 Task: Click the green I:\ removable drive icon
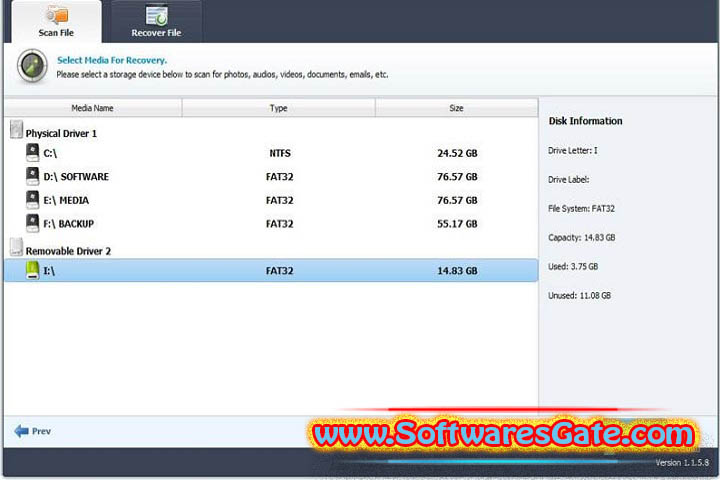[33, 270]
